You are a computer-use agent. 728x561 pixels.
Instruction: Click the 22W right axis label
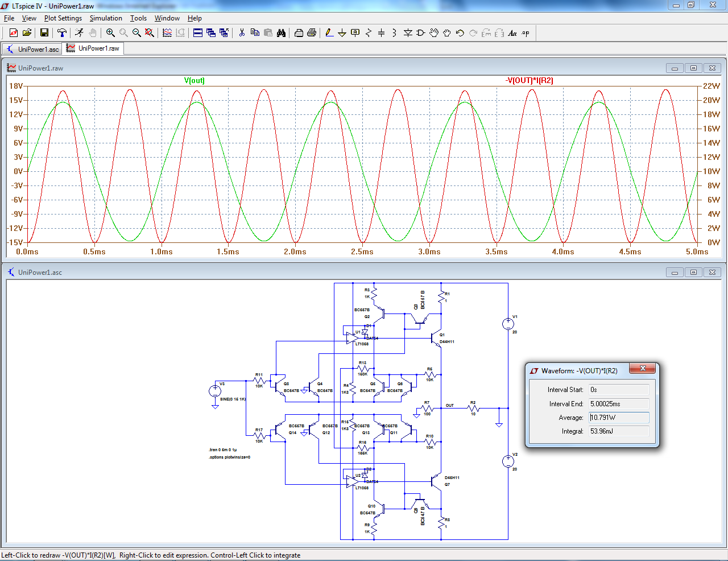click(712, 86)
